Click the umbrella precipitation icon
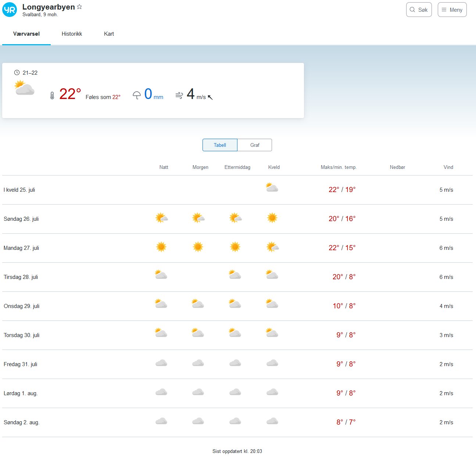The width and height of the screenshot is (476, 457). pos(137,96)
